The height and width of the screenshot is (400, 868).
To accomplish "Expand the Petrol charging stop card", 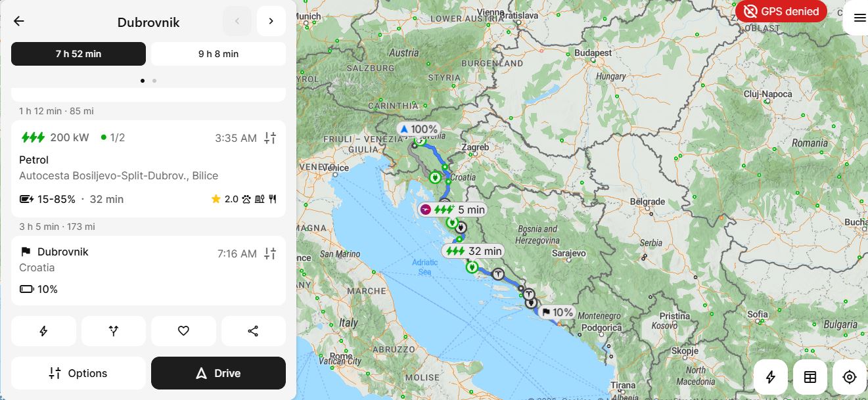I will [148, 169].
